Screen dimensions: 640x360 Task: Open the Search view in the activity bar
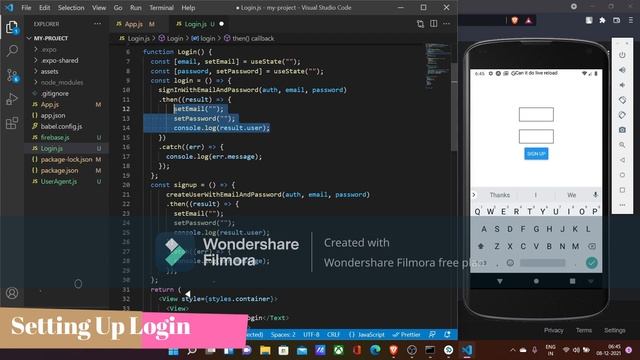tap(12, 51)
